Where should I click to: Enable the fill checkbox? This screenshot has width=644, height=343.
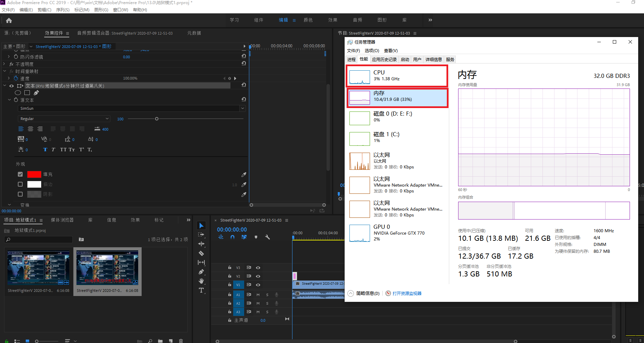click(x=20, y=174)
